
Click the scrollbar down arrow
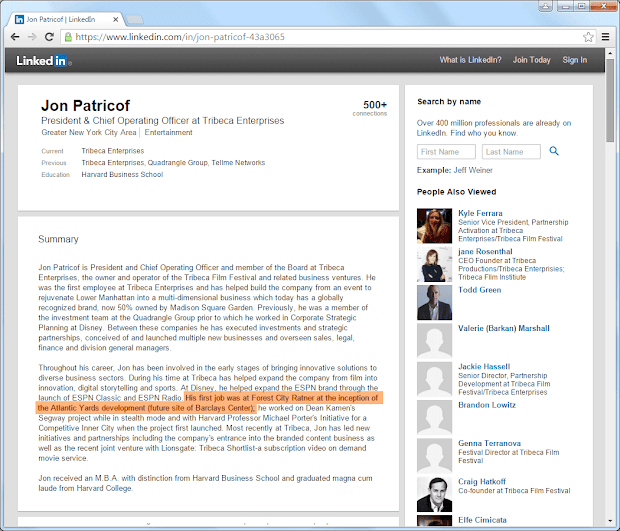[610, 521]
